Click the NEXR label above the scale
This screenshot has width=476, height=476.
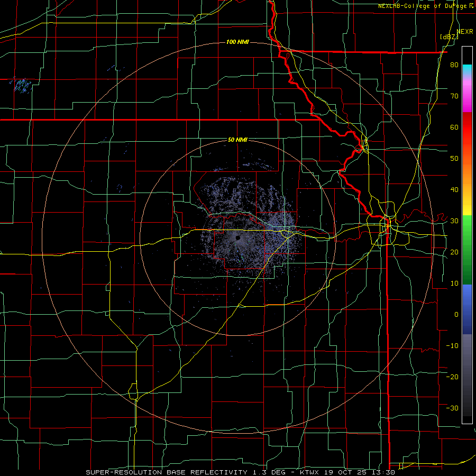click(465, 32)
